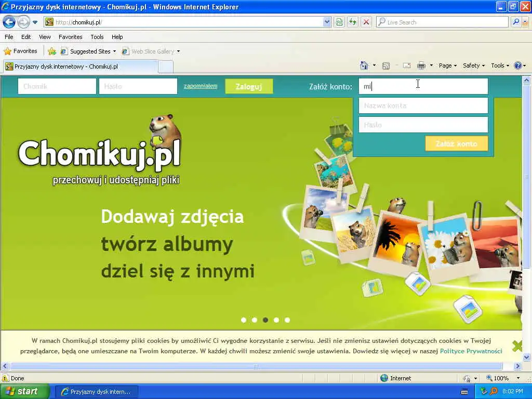This screenshot has height=399, width=532.
Task: Open Web Slice Gallery dropdown
Action: (x=151, y=51)
